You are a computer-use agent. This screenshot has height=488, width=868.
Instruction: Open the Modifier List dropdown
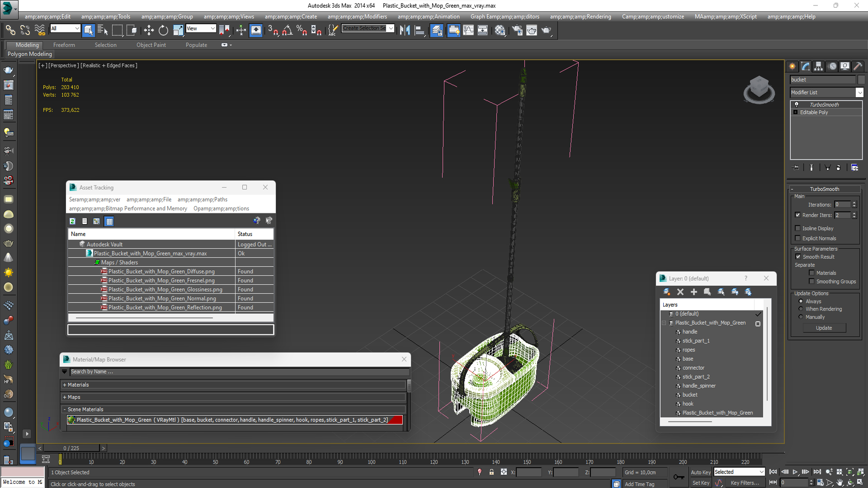[826, 92]
